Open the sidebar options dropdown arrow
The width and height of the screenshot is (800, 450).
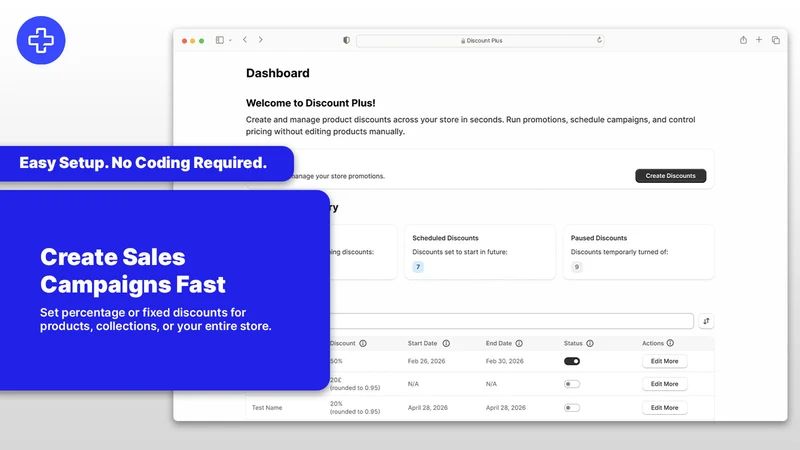tap(230, 40)
